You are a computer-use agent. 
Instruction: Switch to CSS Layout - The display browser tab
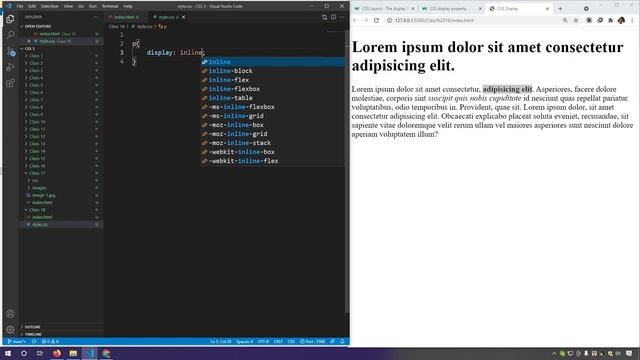point(384,9)
